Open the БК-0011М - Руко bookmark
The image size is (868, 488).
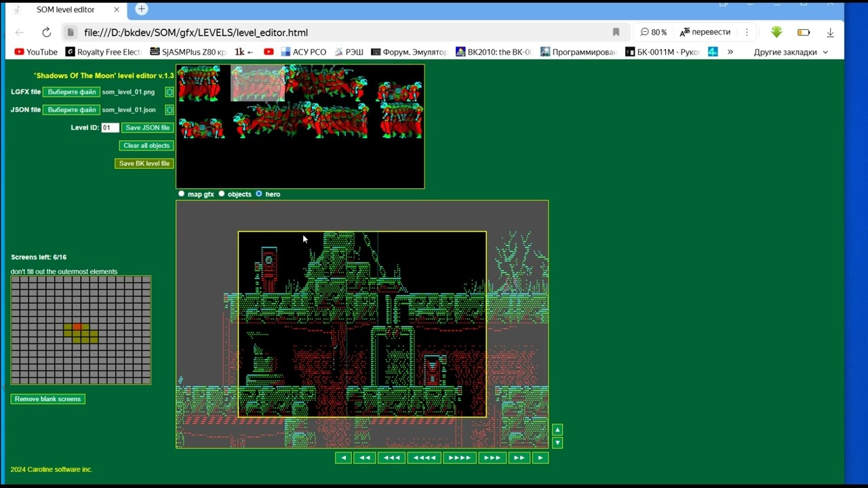click(663, 52)
